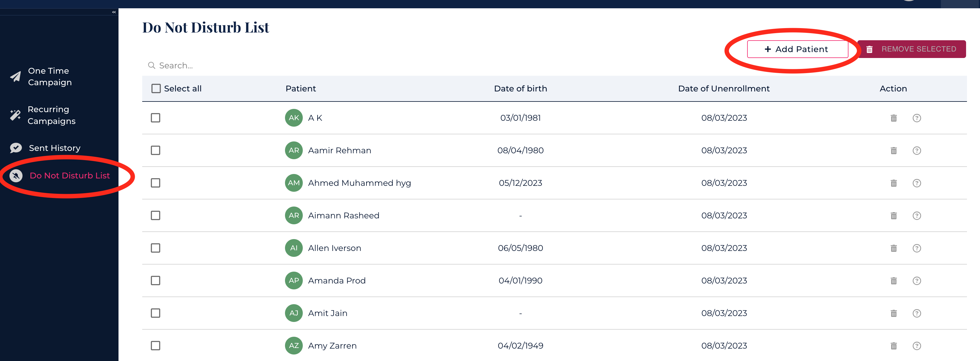980x361 pixels.
Task: Tick the checkbox for Ahmed Muhammed hyg
Action: (156, 183)
